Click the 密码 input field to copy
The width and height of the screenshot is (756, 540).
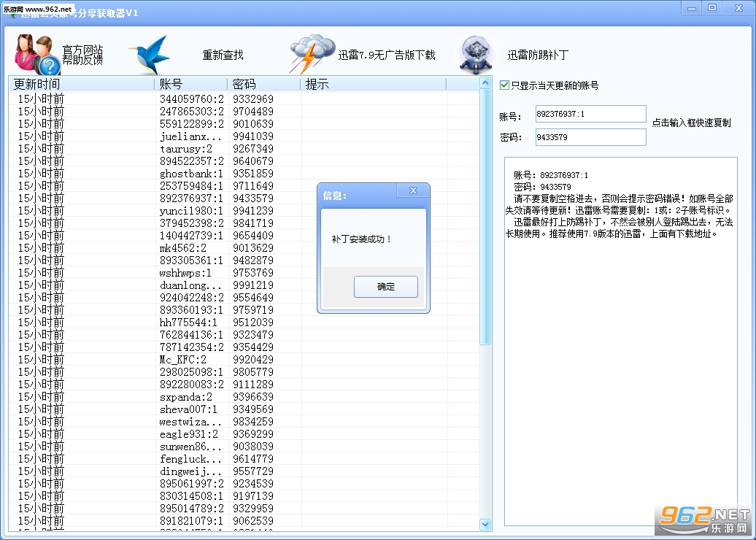click(x=590, y=137)
